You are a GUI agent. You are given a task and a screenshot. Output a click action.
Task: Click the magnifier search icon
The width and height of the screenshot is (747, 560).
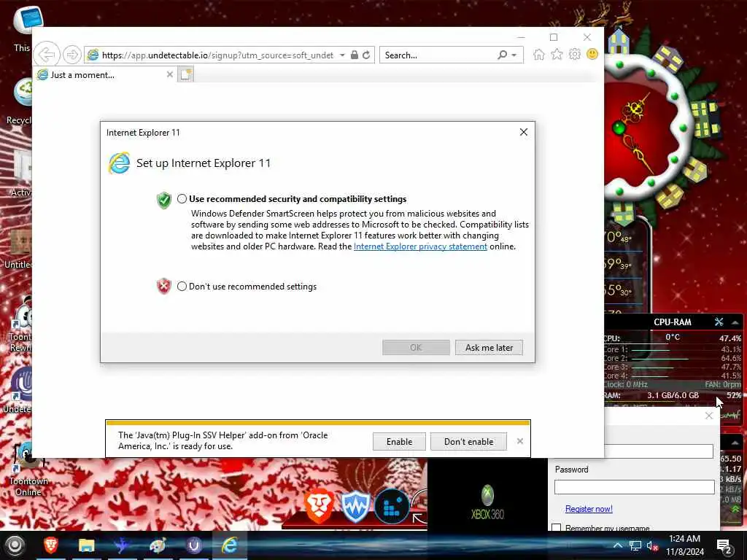click(502, 55)
